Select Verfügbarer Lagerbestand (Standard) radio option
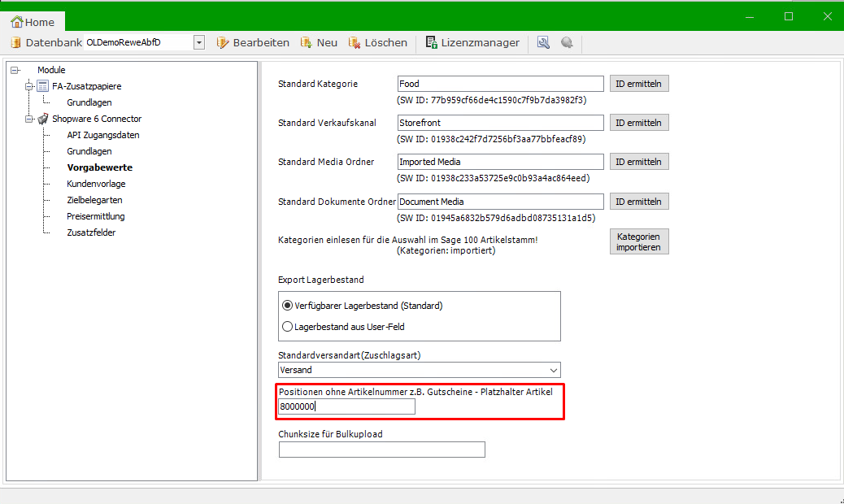This screenshot has width=844, height=504. coord(287,306)
